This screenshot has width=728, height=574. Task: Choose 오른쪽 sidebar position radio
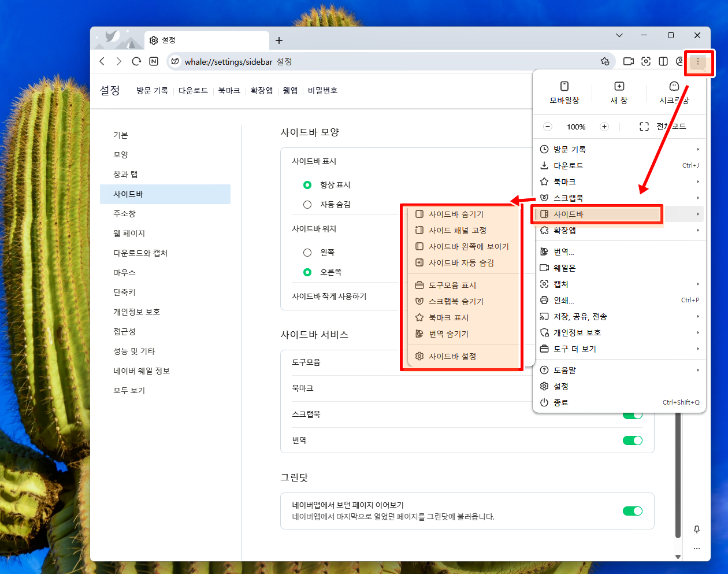pos(307,272)
